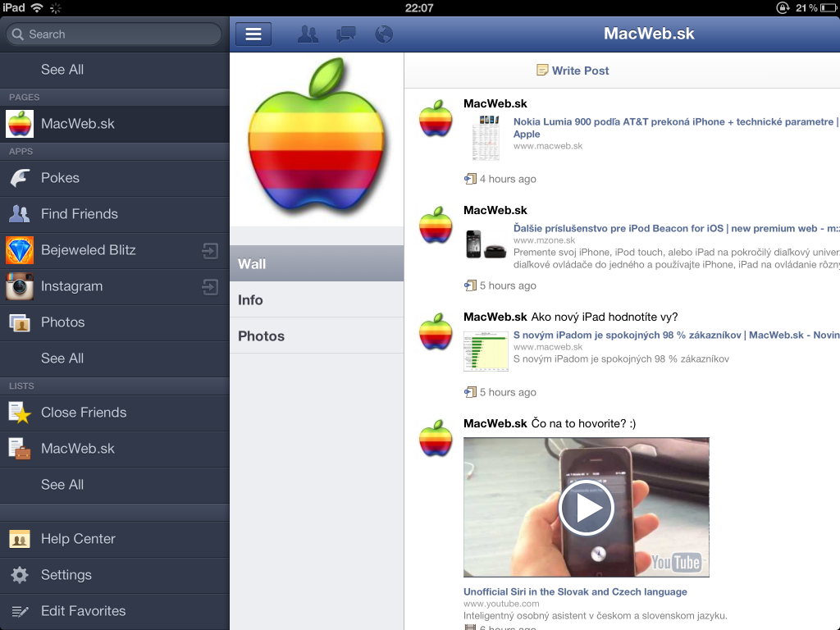The height and width of the screenshot is (630, 840).
Task: Tap the Wi-Fi indicator in status bar
Action: click(x=37, y=7)
